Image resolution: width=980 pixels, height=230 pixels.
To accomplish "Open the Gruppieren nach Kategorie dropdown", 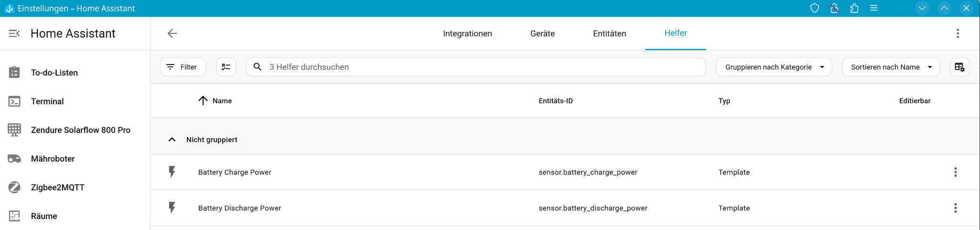I will pos(774,67).
